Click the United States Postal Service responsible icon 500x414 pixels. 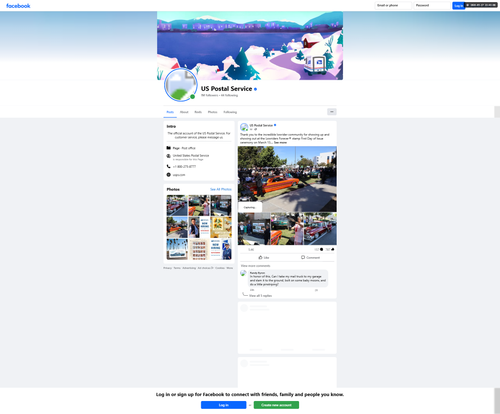pos(169,156)
